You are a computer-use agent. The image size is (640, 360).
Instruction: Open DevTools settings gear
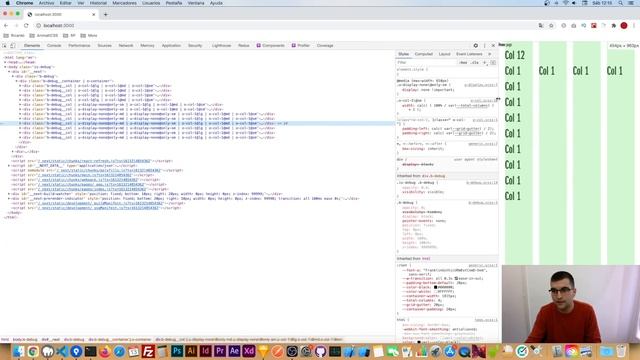(x=476, y=46)
